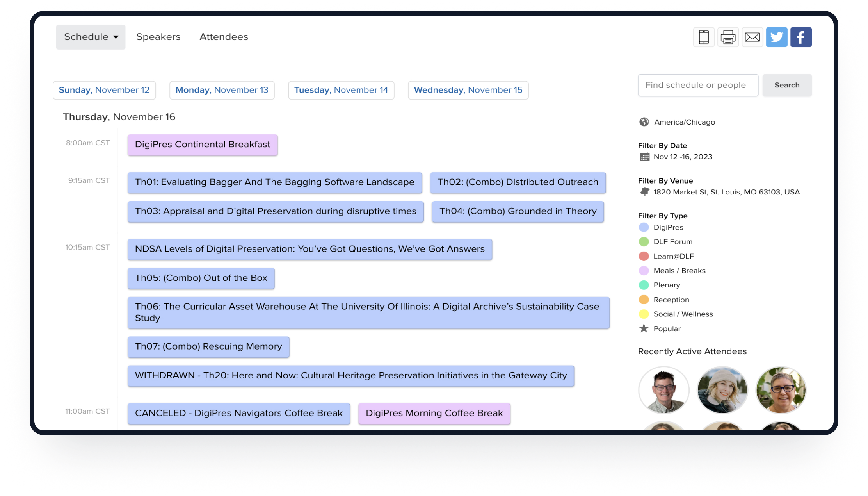Expand the DLF Forum filter type
The width and height of the screenshot is (868, 496).
tap(673, 242)
